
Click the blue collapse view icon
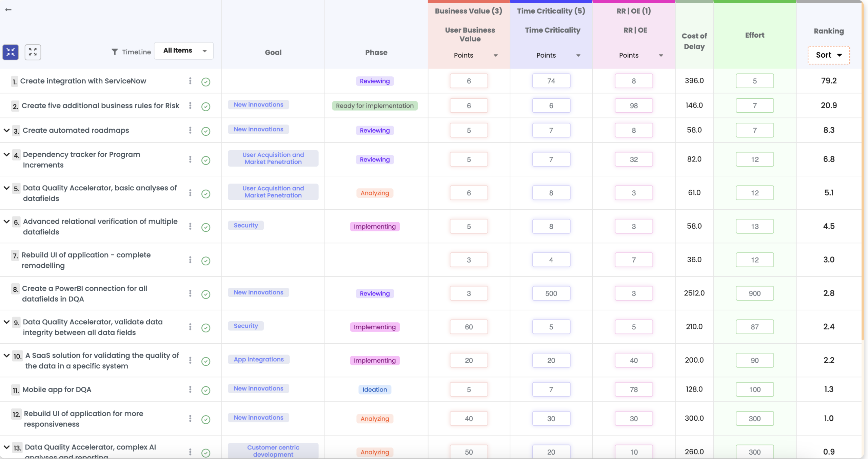(11, 52)
